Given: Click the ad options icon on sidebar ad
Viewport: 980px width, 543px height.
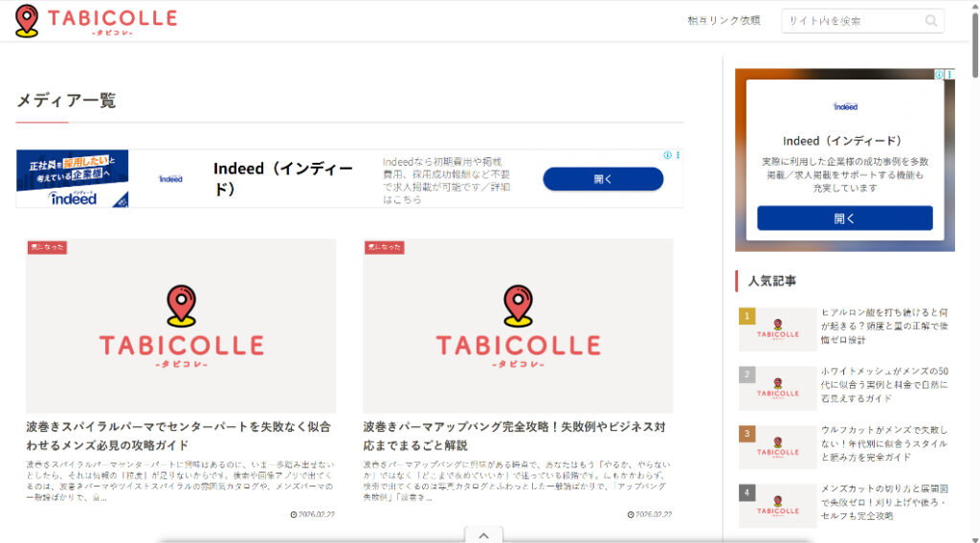Looking at the screenshot, I should pos(949,74).
